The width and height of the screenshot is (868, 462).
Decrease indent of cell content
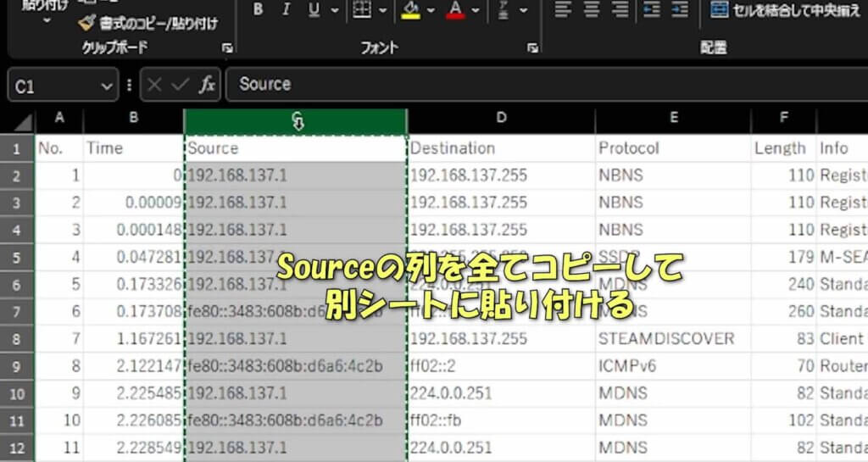click(651, 10)
